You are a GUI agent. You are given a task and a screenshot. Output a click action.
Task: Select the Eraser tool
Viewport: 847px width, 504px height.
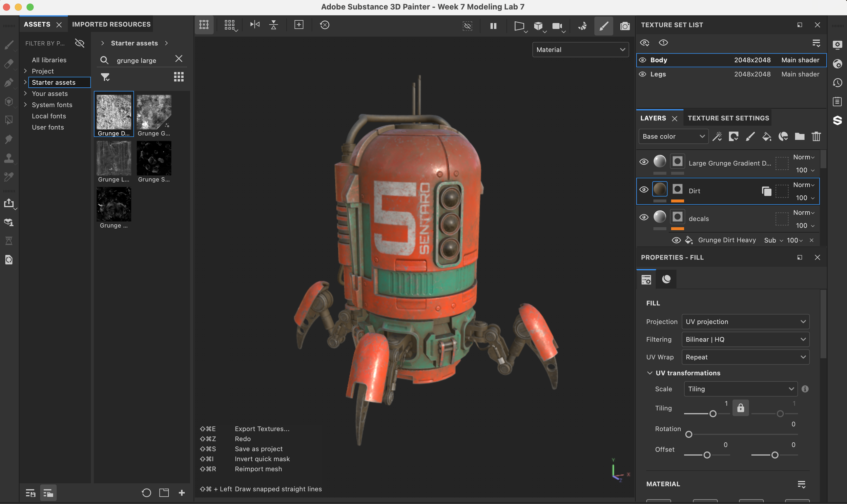(x=9, y=64)
